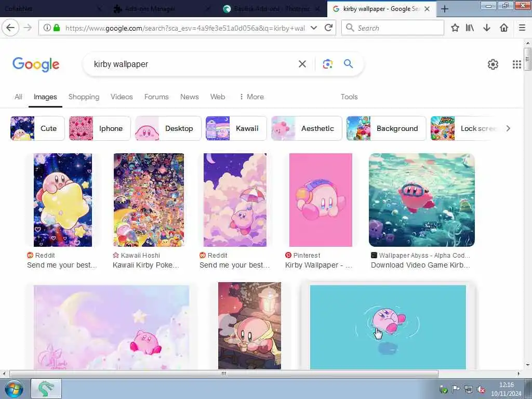
Task: Filter images by the Kawaii chip
Action: coord(236,128)
